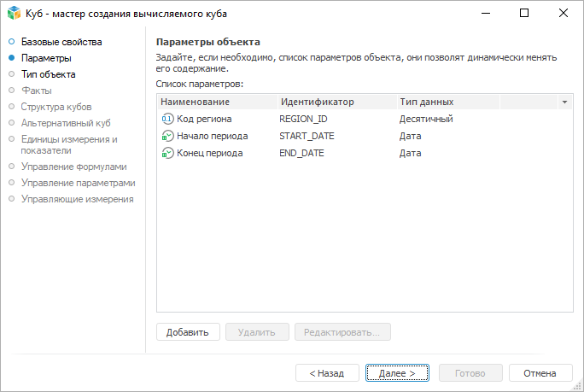
Task: Click the Десятичный data type cell
Action: point(425,119)
